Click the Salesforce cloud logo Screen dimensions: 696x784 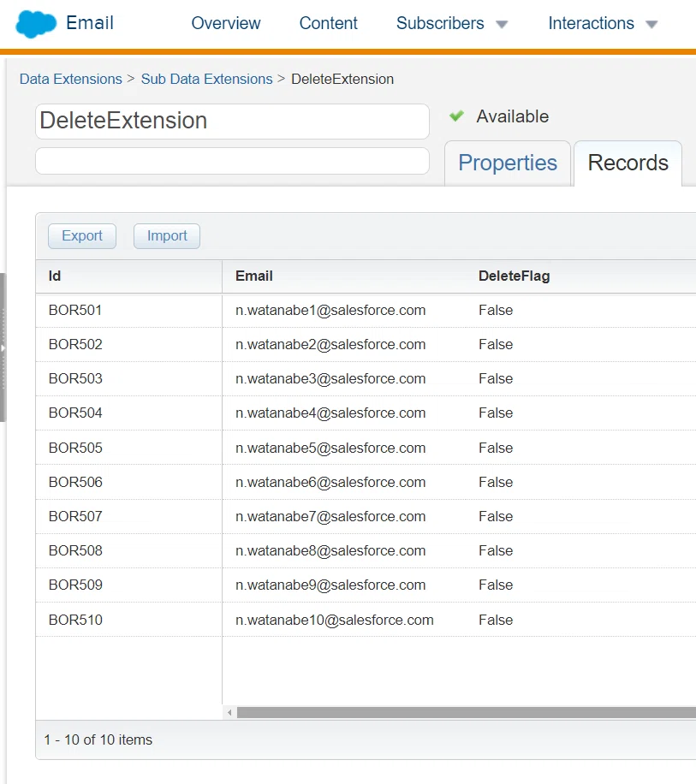[x=36, y=23]
